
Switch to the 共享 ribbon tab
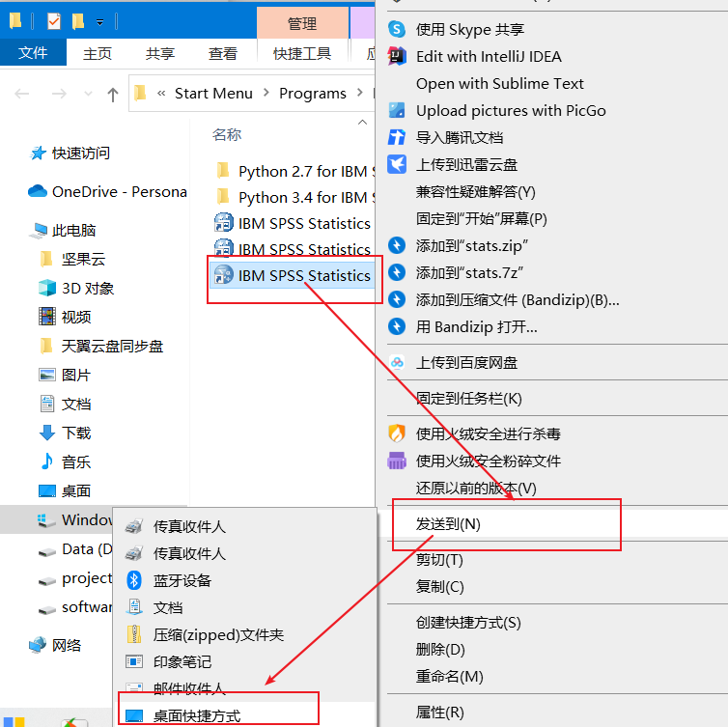pyautogui.click(x=160, y=53)
